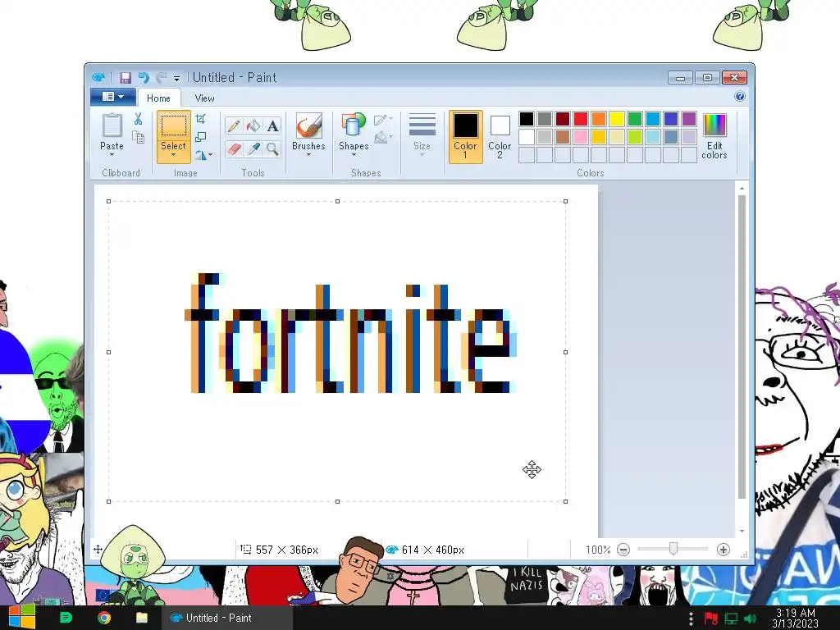Click the Shapes gallery icon
The height and width of the screenshot is (630, 840).
pyautogui.click(x=354, y=126)
